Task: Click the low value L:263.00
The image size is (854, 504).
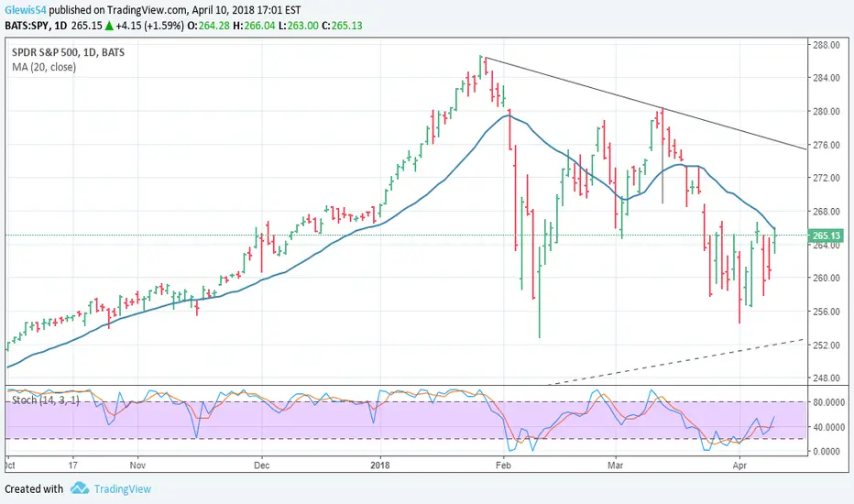Action: point(299,26)
